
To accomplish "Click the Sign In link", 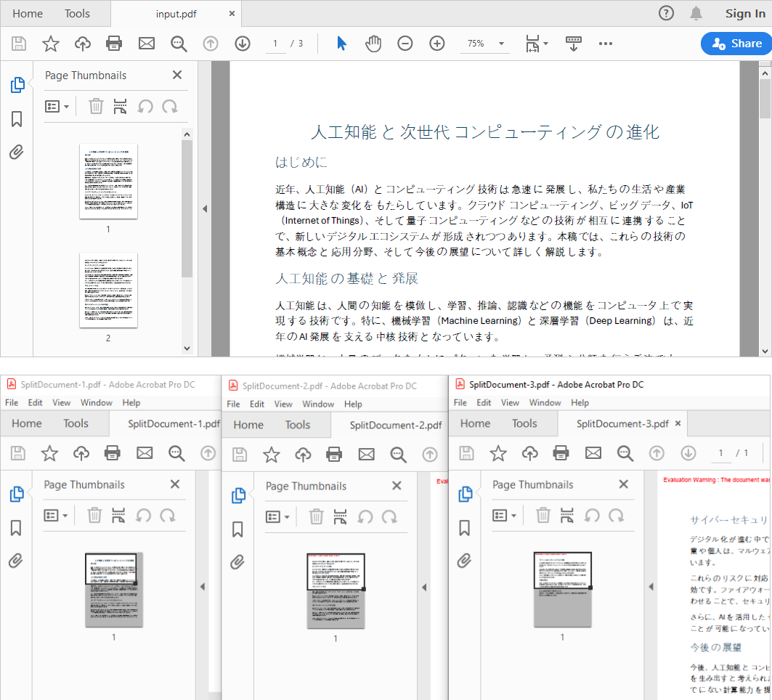I will [745, 13].
